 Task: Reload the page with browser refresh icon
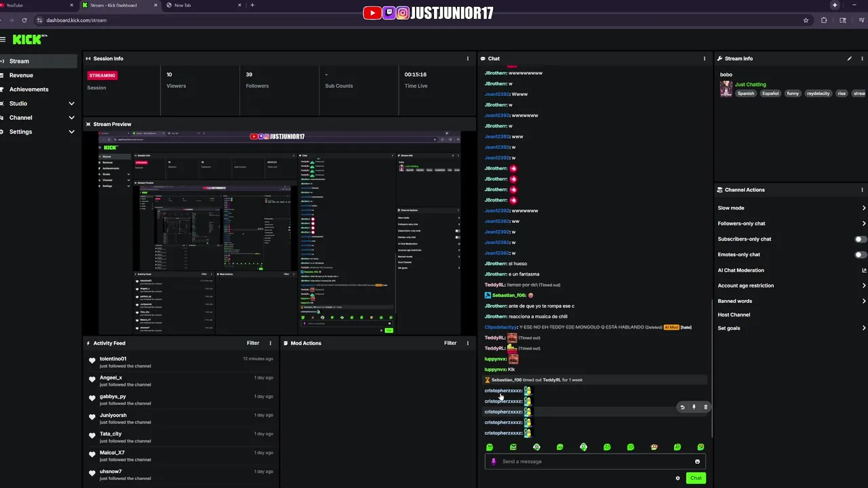24,20
